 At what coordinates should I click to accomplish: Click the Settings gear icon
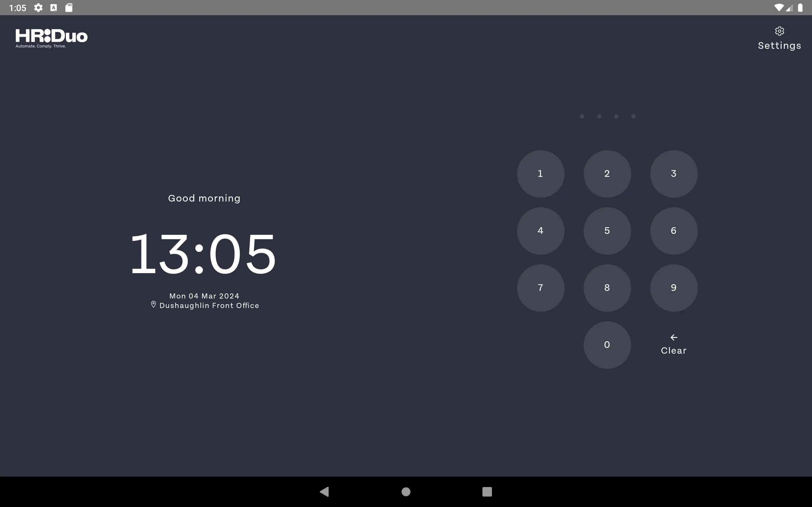click(779, 31)
